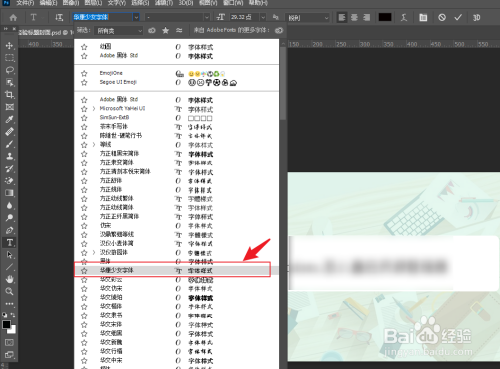Expand the Microsoft YaHei UI font family
This screenshot has height=369, width=500.
coord(94,109)
